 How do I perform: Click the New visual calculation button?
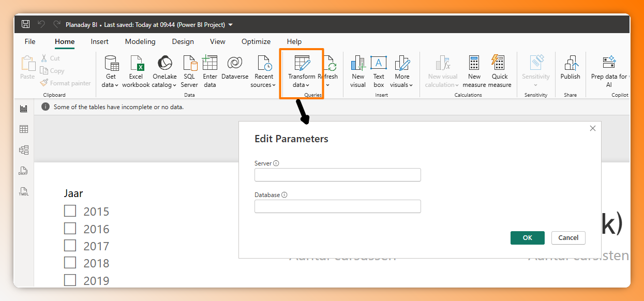(x=442, y=71)
